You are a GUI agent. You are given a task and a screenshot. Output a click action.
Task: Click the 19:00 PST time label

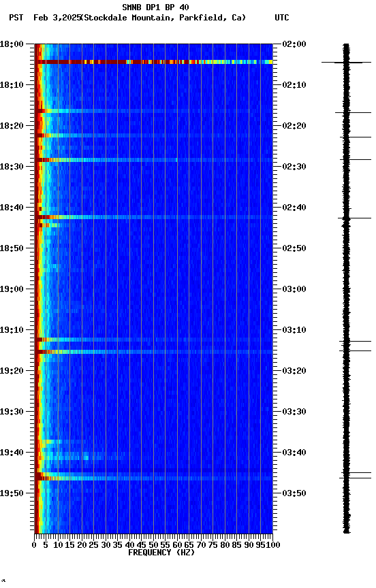click(12, 289)
